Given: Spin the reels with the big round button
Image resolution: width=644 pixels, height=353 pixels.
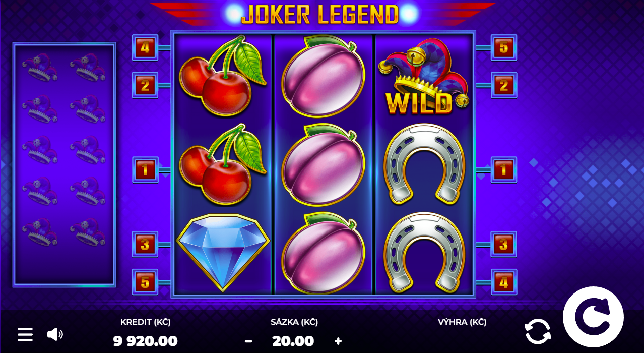Looking at the screenshot, I should point(593,317).
